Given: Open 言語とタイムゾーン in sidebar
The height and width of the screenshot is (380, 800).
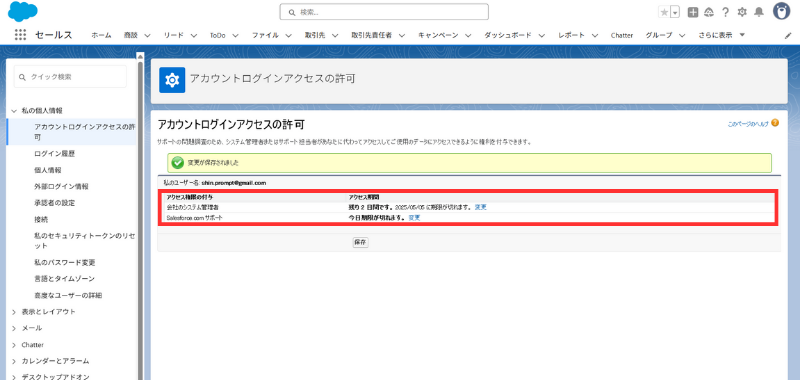Looking at the screenshot, I should 64,279.
